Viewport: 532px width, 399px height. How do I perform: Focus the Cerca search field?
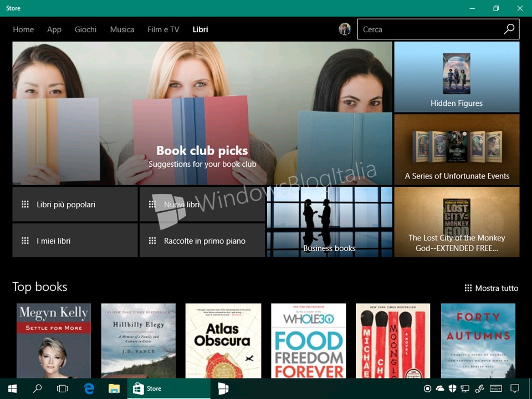click(x=438, y=29)
